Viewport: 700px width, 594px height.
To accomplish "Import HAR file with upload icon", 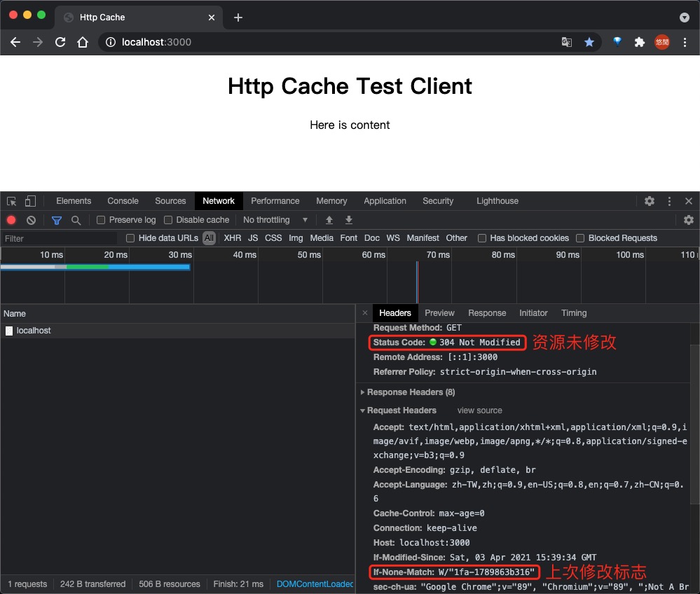I will point(329,219).
